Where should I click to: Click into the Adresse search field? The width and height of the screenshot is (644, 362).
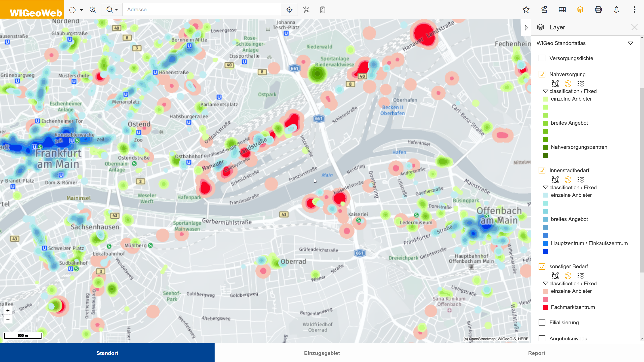pos(201,10)
